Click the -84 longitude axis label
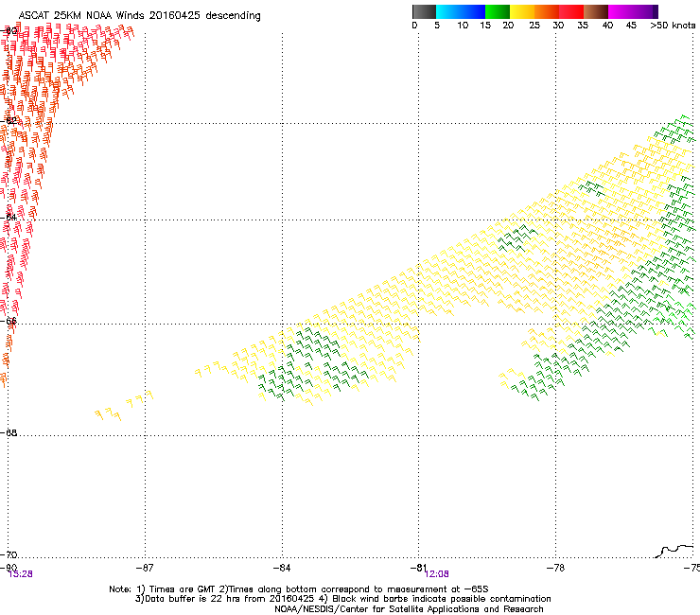Viewport: 700px width, 615px height. [x=282, y=568]
